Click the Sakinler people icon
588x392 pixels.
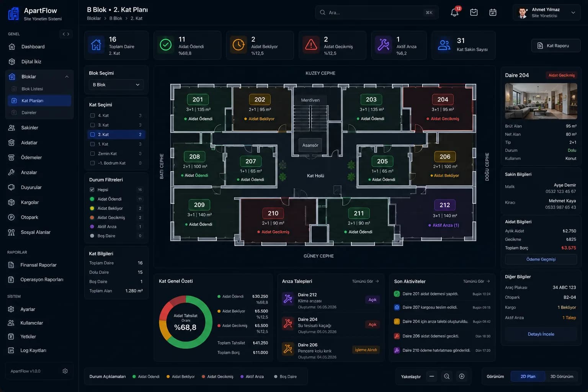click(x=11, y=128)
